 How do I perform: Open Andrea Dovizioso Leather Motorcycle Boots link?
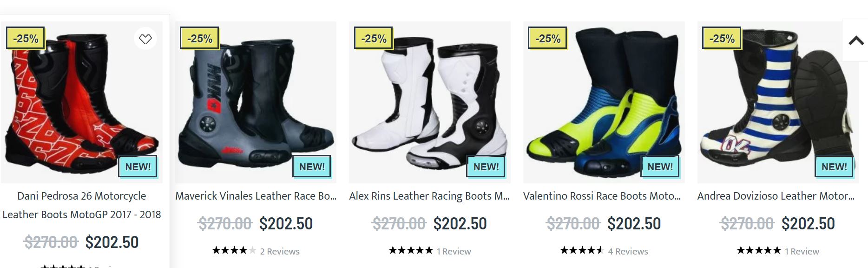pos(776,196)
